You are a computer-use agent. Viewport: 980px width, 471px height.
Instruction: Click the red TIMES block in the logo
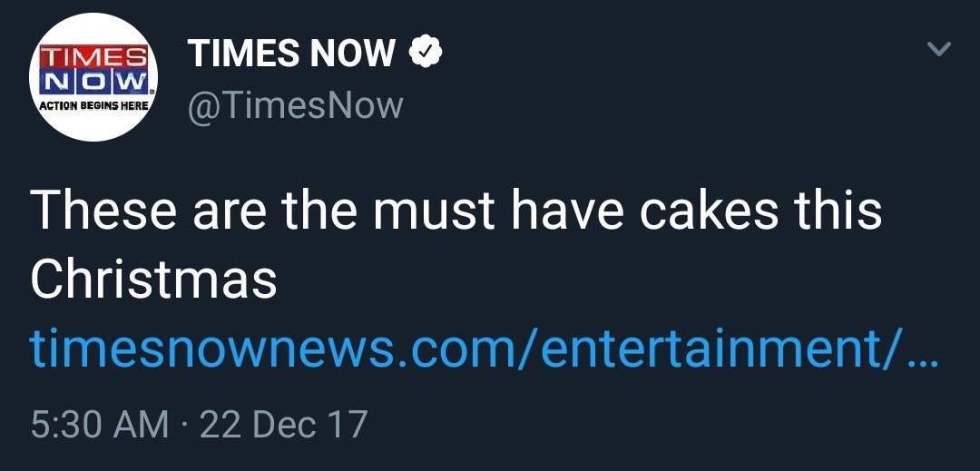pos(89,54)
